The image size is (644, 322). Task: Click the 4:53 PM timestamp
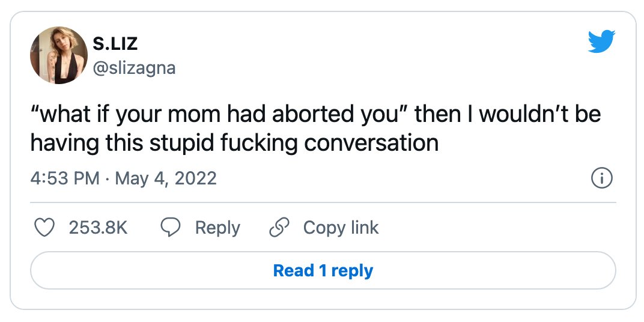click(x=65, y=178)
